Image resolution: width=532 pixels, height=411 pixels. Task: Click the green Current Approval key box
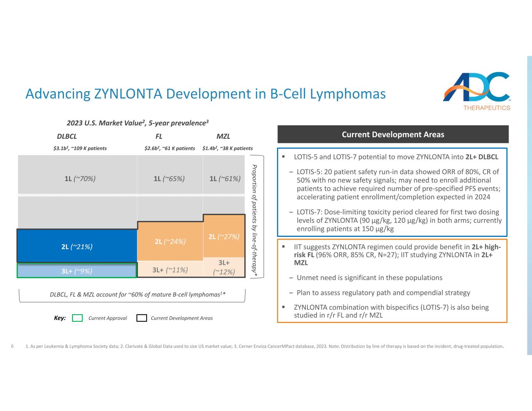pyautogui.click(x=78, y=318)
